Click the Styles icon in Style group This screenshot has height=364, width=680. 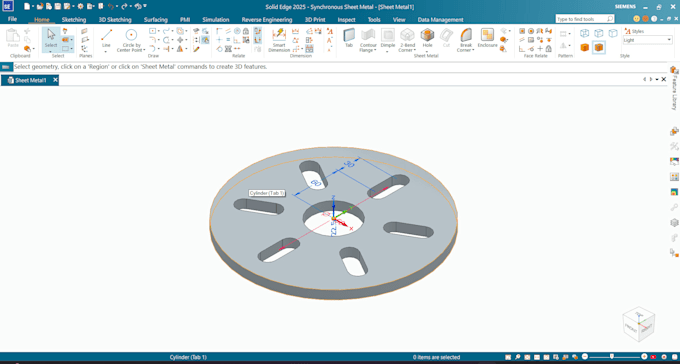click(627, 31)
